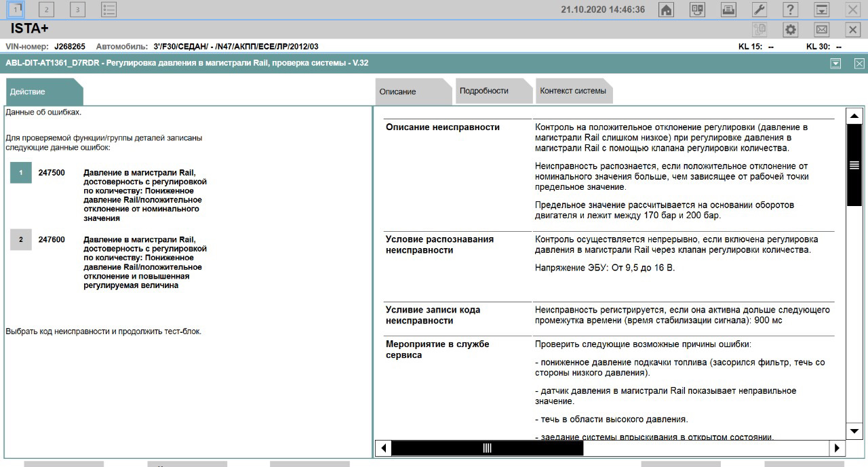Viewport: 868px width, 467px height.
Task: Click the horizontal scrollbar right arrow
Action: [x=837, y=448]
